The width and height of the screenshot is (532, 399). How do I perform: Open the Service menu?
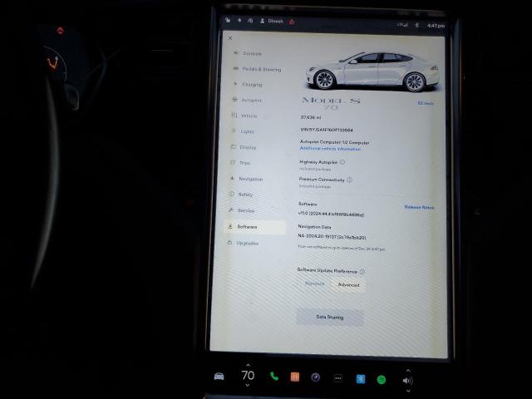coord(242,210)
